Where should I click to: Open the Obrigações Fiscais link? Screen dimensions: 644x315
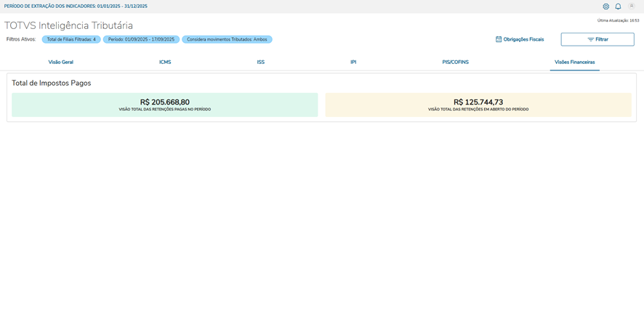[520, 39]
